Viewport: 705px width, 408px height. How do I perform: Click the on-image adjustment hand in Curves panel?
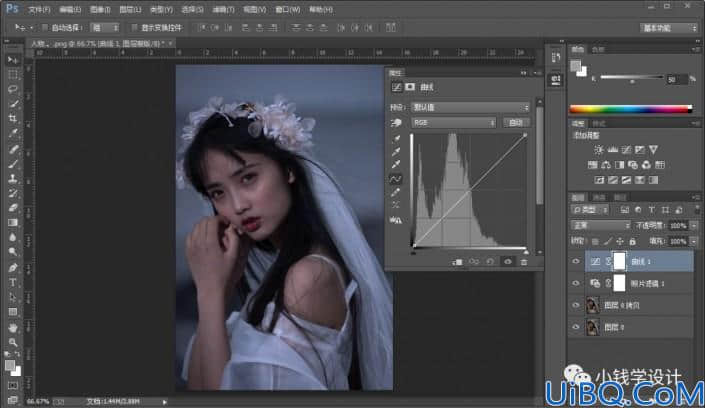396,123
